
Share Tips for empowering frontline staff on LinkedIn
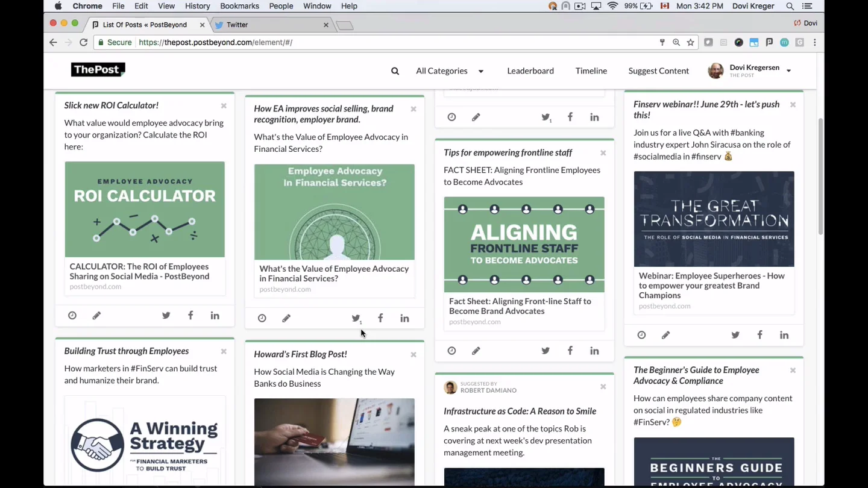pos(594,351)
